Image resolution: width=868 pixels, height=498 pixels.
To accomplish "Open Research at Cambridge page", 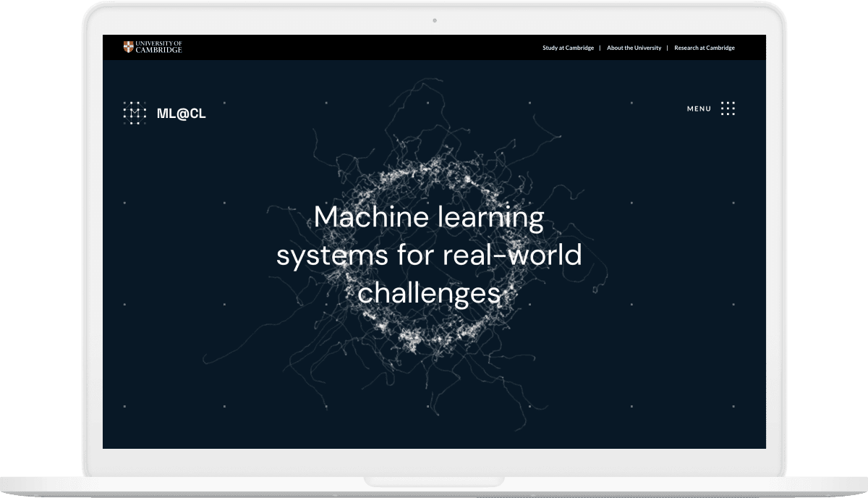I will 704,48.
